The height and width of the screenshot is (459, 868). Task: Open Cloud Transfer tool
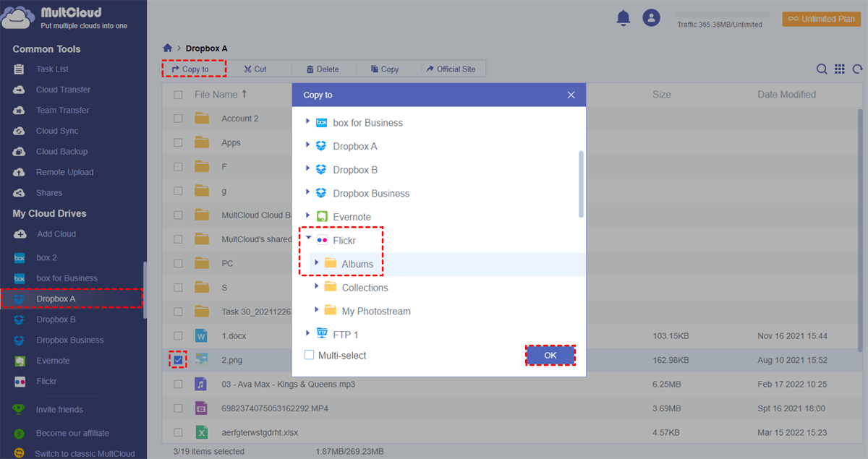63,90
